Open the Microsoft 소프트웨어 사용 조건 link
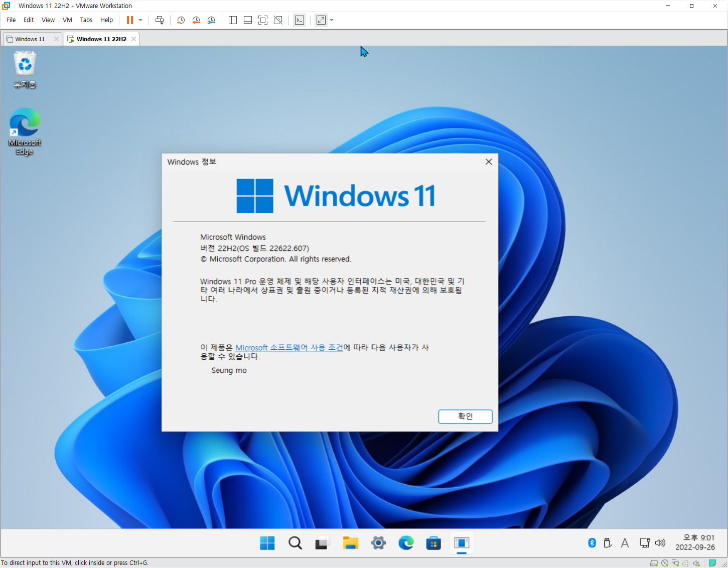 pos(289,348)
